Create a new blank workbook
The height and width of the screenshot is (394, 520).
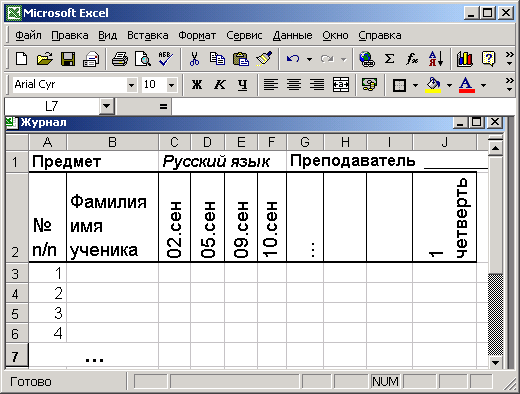click(x=22, y=59)
